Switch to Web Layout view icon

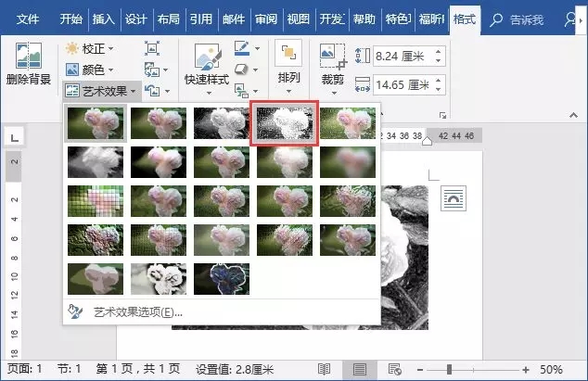click(x=394, y=370)
